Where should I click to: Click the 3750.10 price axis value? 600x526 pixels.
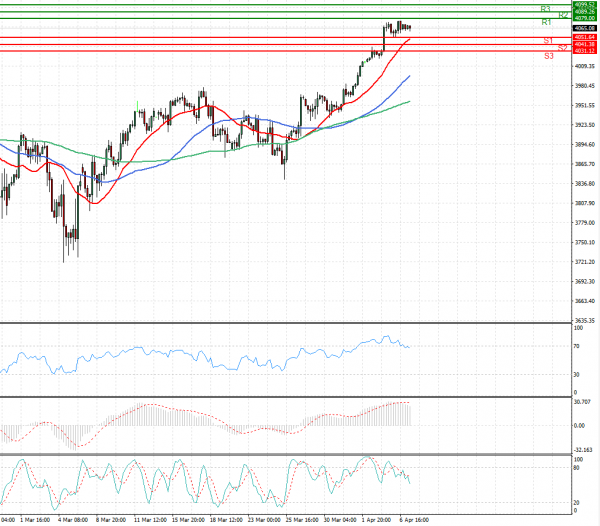click(585, 242)
